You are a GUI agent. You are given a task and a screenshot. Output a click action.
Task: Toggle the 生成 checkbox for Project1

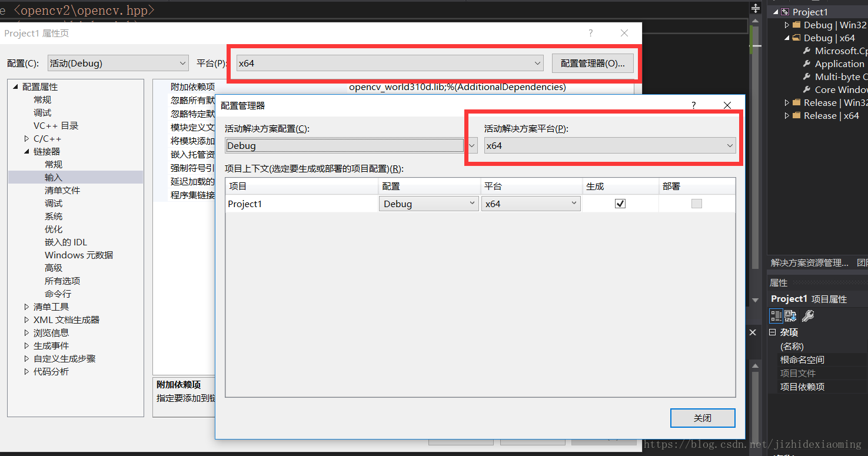coord(620,204)
